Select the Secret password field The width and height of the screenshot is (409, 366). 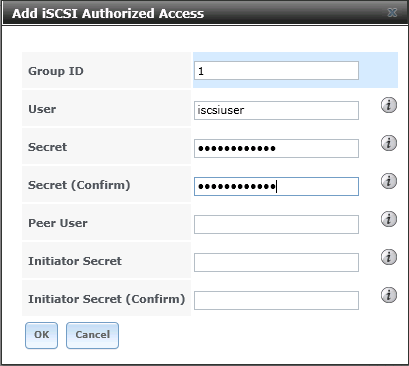click(276, 148)
